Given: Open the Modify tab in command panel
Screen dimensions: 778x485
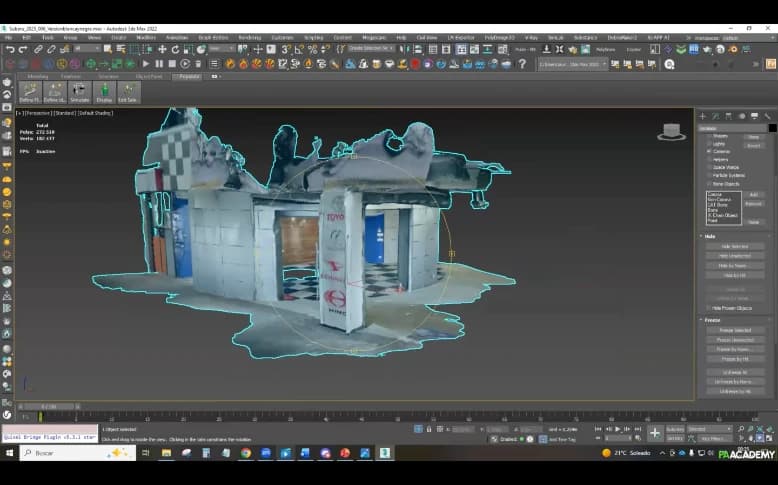Looking at the screenshot, I should 715,116.
